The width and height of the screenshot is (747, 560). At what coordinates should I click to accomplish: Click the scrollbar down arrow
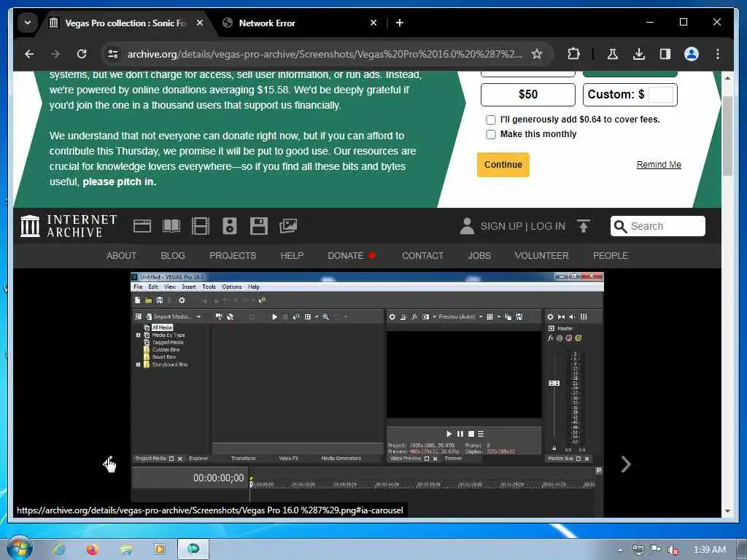coord(727,511)
